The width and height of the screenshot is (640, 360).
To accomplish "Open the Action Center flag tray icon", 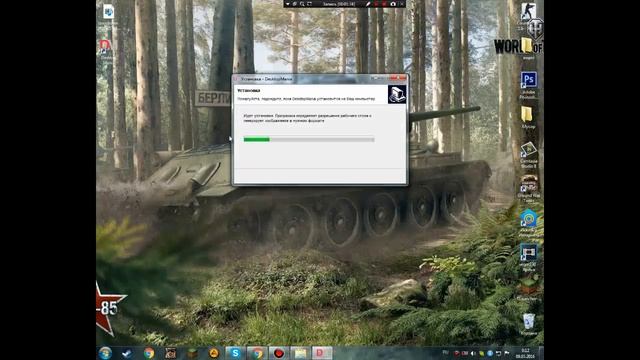I will [x=507, y=353].
